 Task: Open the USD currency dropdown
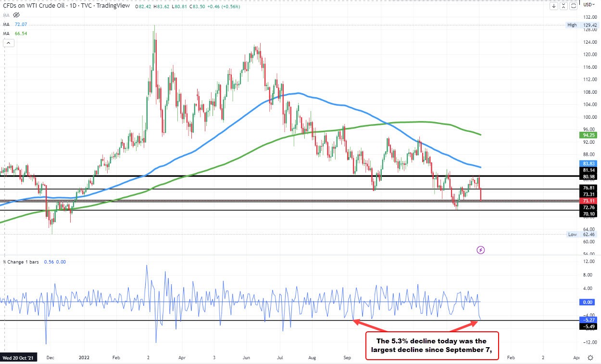click(x=588, y=4)
